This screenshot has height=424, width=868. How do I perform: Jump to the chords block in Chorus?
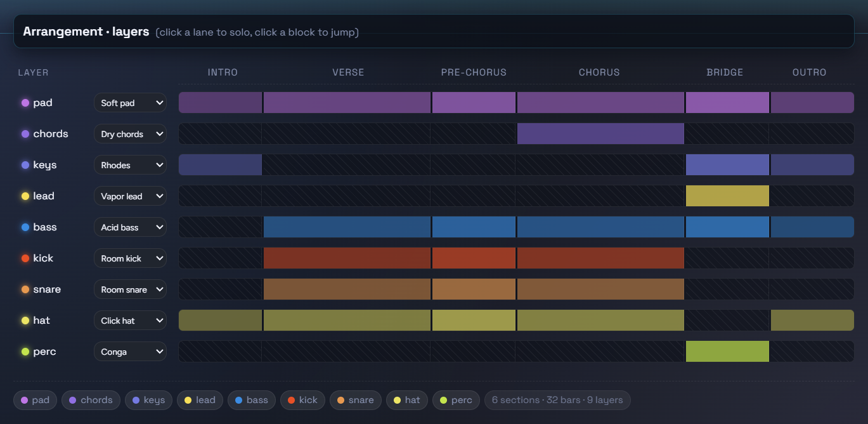point(600,134)
